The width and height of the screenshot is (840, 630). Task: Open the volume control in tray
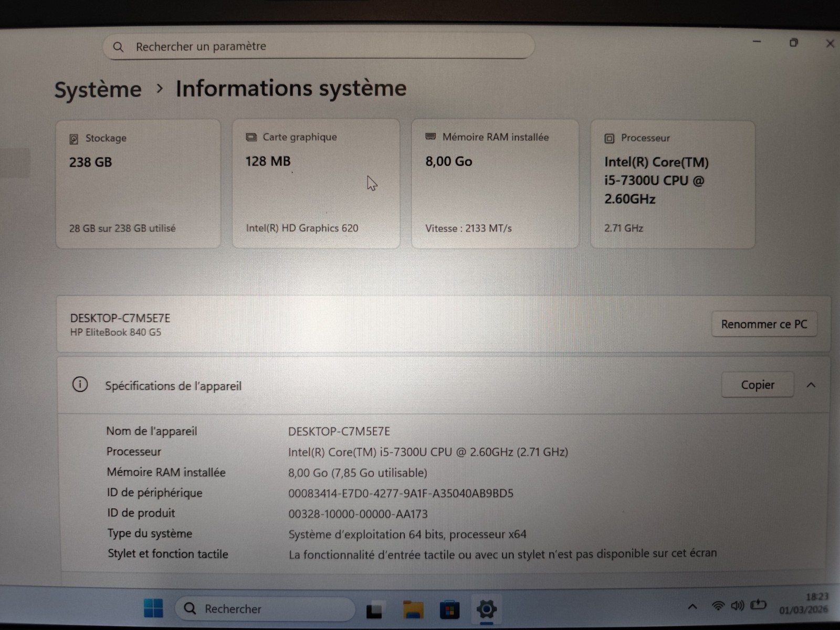click(x=738, y=606)
